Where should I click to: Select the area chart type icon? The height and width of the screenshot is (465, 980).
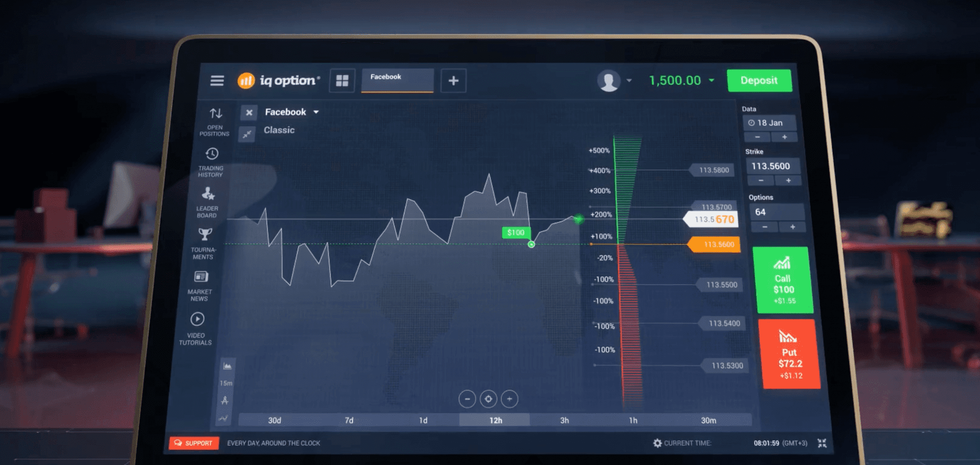pos(227,366)
